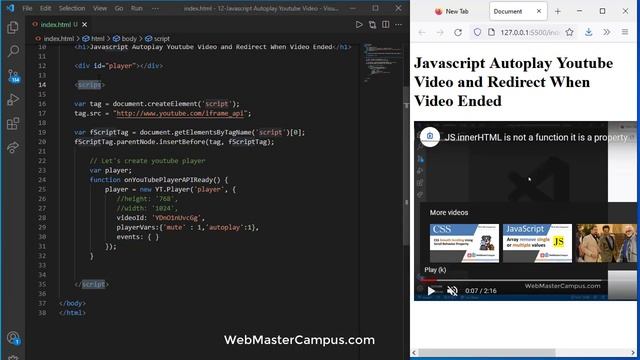Click line number 29 in the gutter
640x360 pixels.
coord(42,227)
